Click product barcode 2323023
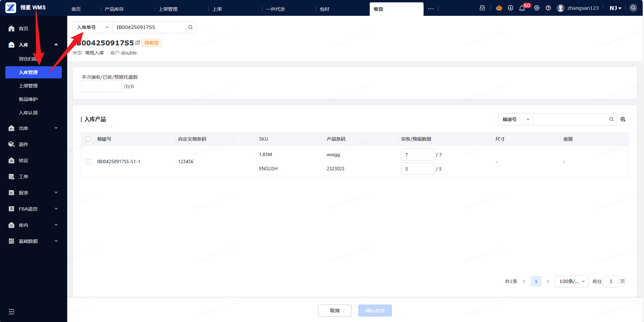This screenshot has height=322, width=644. pos(335,169)
